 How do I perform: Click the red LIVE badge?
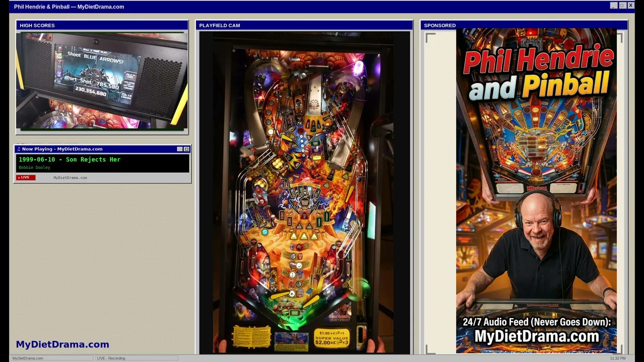coord(26,177)
